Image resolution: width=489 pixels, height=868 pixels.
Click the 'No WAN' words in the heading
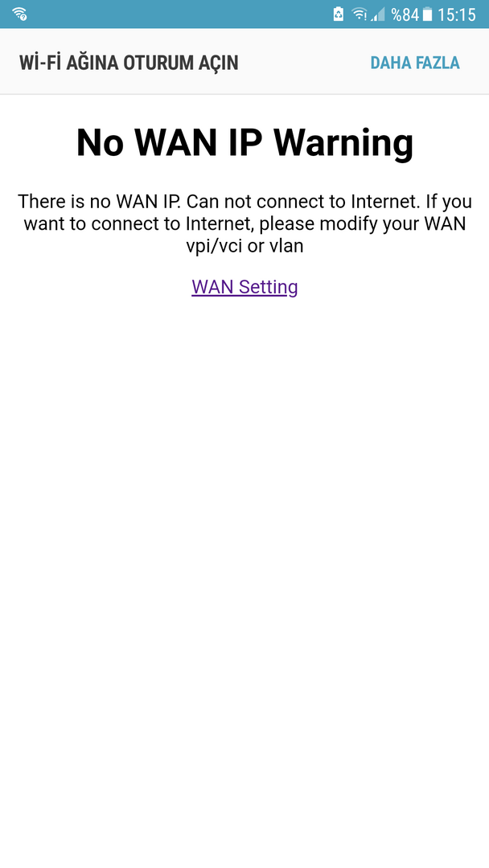click(x=146, y=141)
